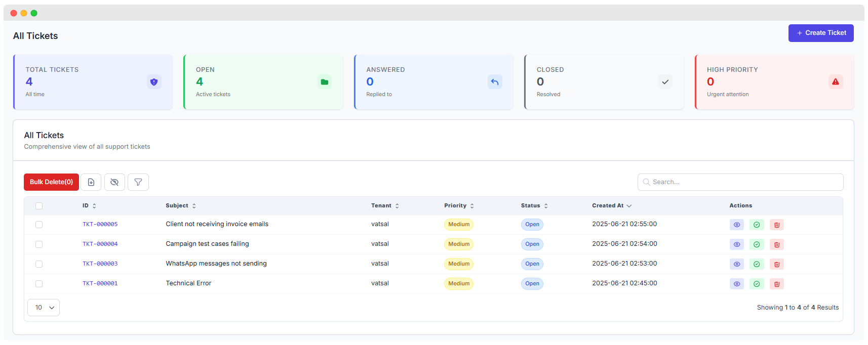
Task: Open the TKT-000003 ticket link
Action: click(x=100, y=264)
